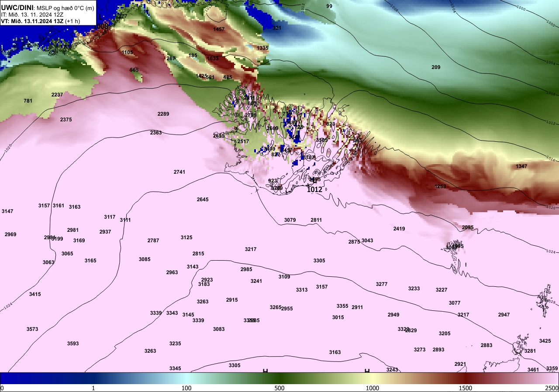
Task: Click the height value 1263
Action: (x=440, y=186)
